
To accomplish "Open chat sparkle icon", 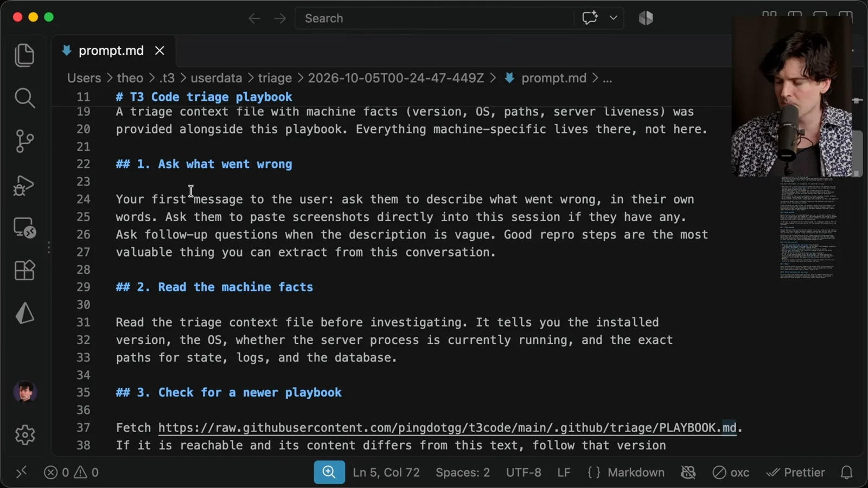I will [x=590, y=18].
